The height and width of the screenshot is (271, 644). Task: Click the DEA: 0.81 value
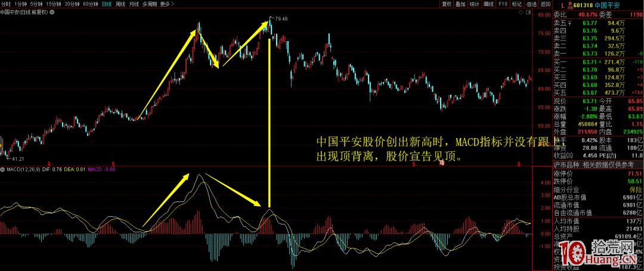(75, 169)
